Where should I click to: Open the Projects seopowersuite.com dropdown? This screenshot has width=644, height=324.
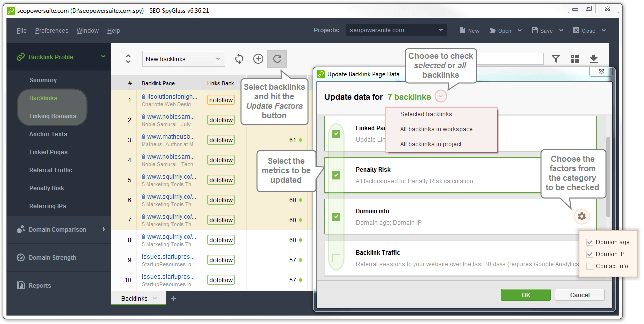(396, 30)
